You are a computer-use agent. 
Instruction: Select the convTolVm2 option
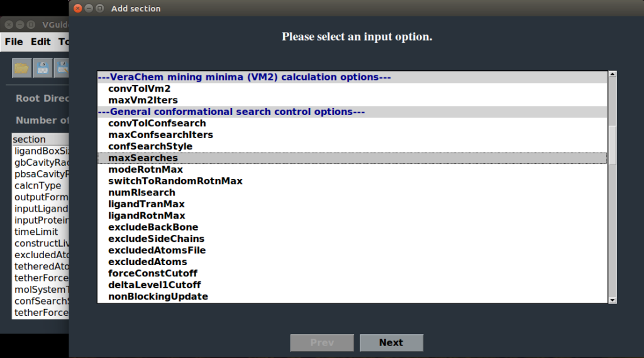(352, 89)
